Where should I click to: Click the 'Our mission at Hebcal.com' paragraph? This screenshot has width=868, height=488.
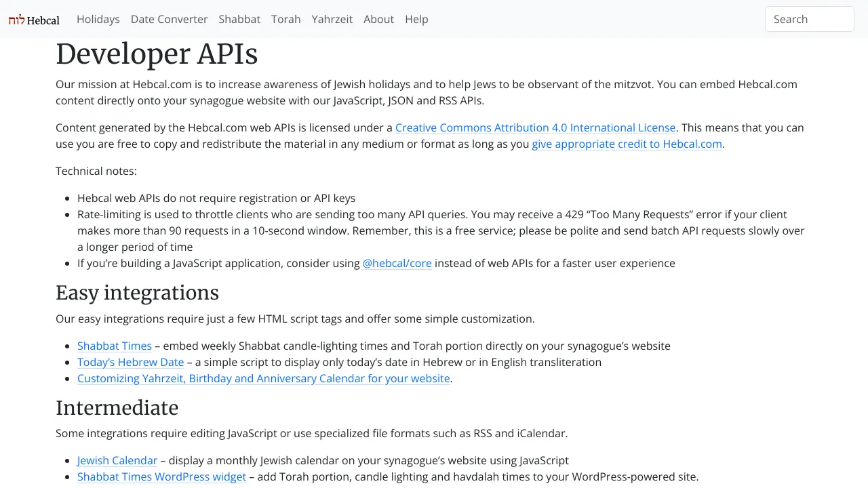coord(427,92)
